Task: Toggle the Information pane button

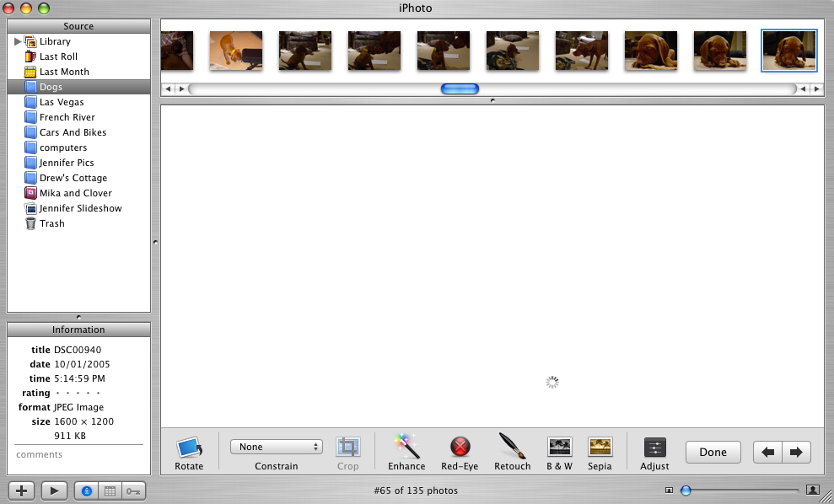Action: tap(86, 491)
